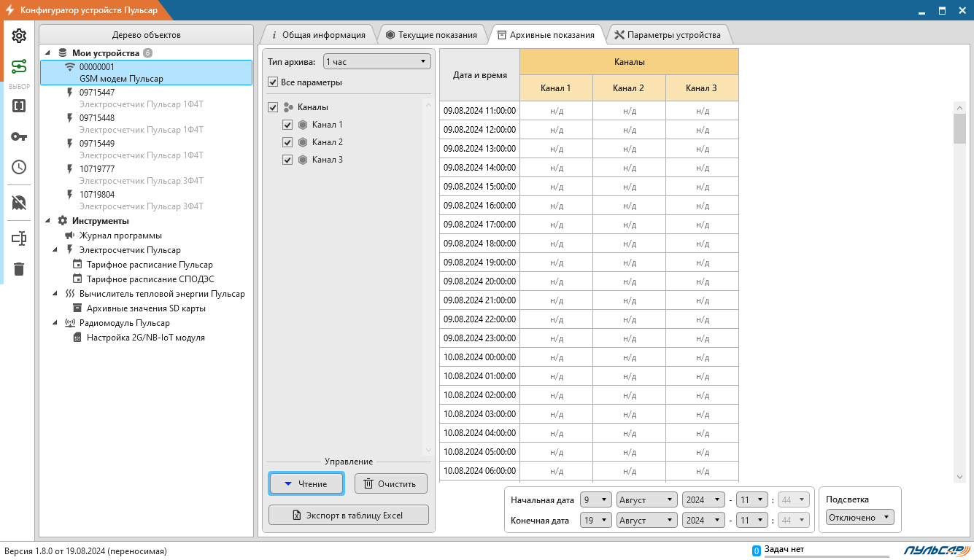Click the Пульсар logo in status bar

tap(936, 551)
